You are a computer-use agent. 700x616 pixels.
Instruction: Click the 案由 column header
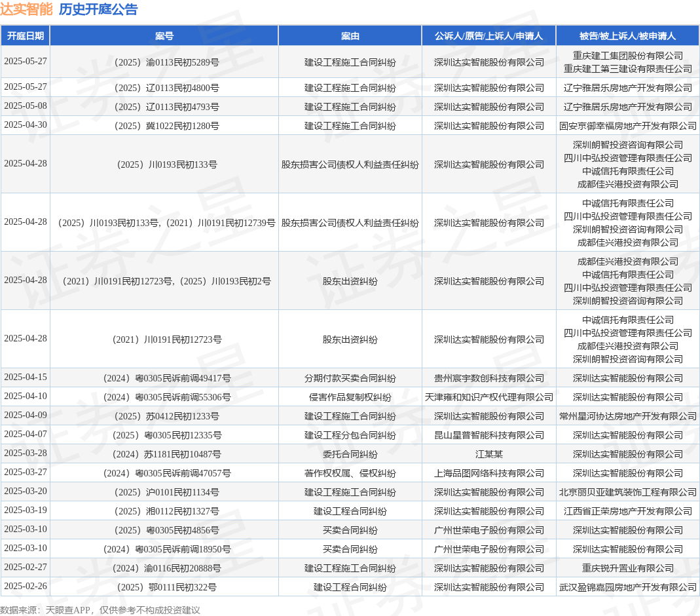click(350, 36)
